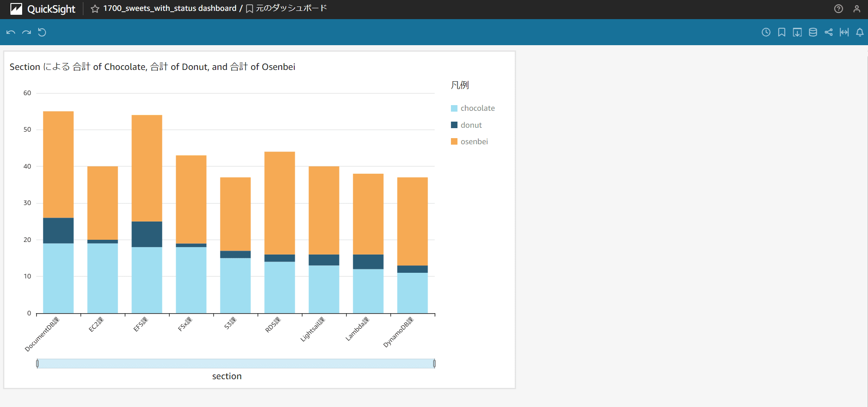
Task: Open the dataset database icon
Action: [813, 32]
